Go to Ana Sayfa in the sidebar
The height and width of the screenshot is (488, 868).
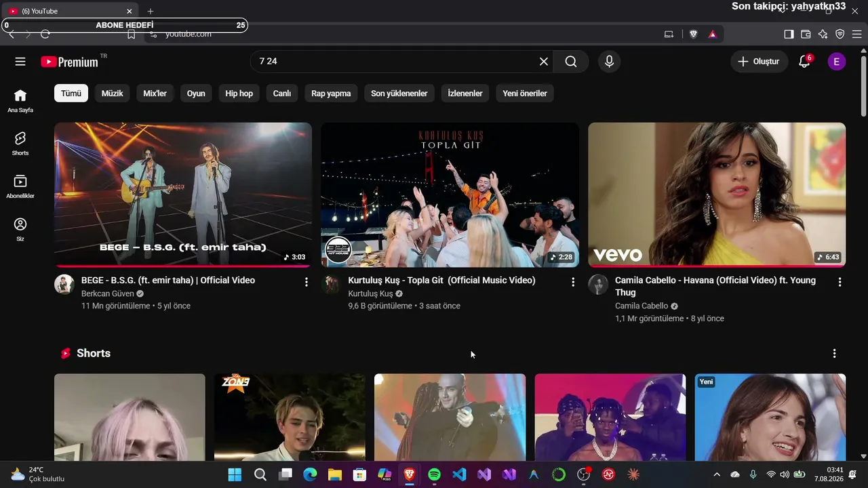(20, 100)
